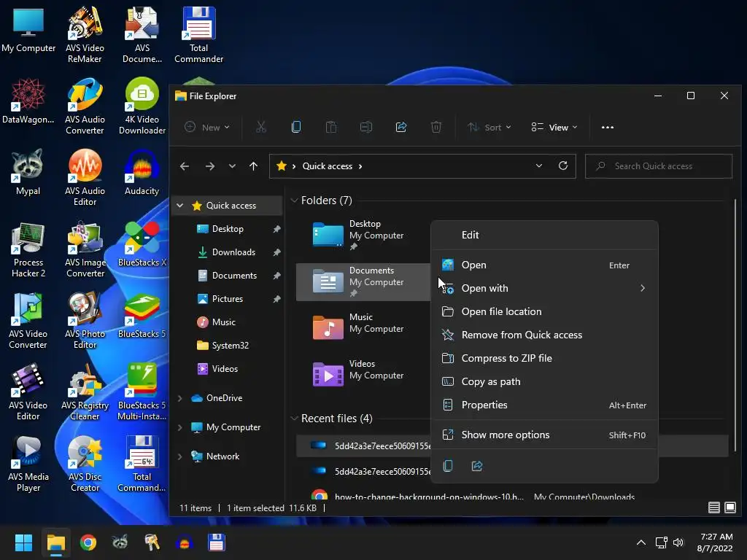This screenshot has height=560, width=747.
Task: Choose Edit in context menu
Action: 544,235
